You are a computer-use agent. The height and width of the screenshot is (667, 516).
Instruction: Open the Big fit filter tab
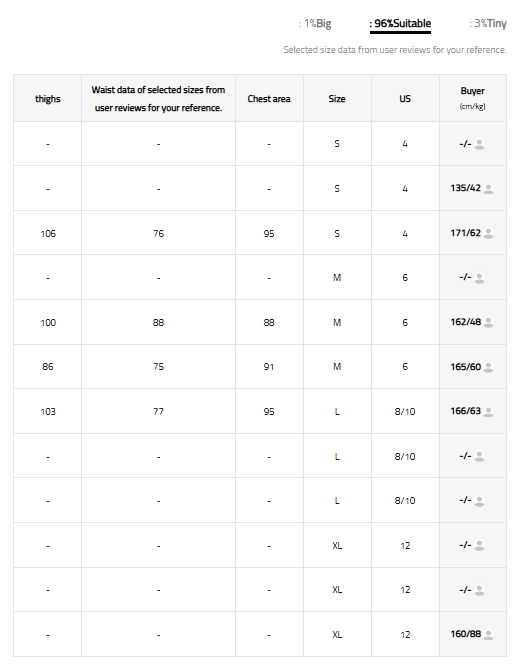[x=315, y=23]
